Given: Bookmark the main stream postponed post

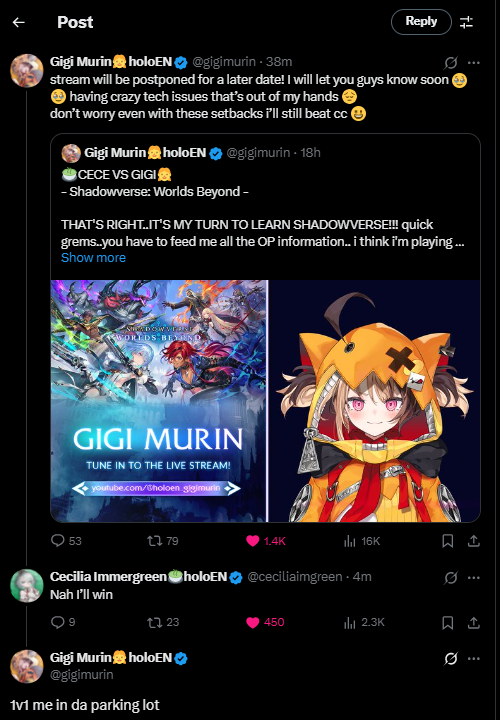Looking at the screenshot, I should click(x=448, y=541).
